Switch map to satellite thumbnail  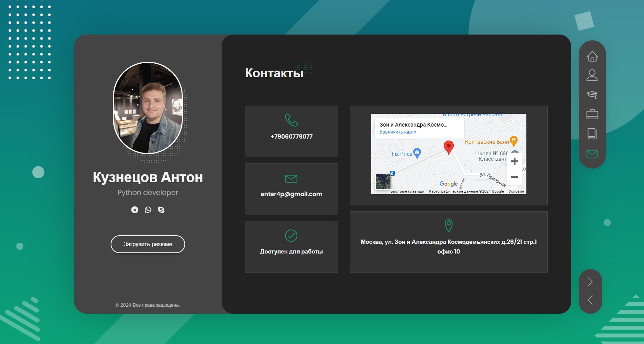[x=383, y=182]
